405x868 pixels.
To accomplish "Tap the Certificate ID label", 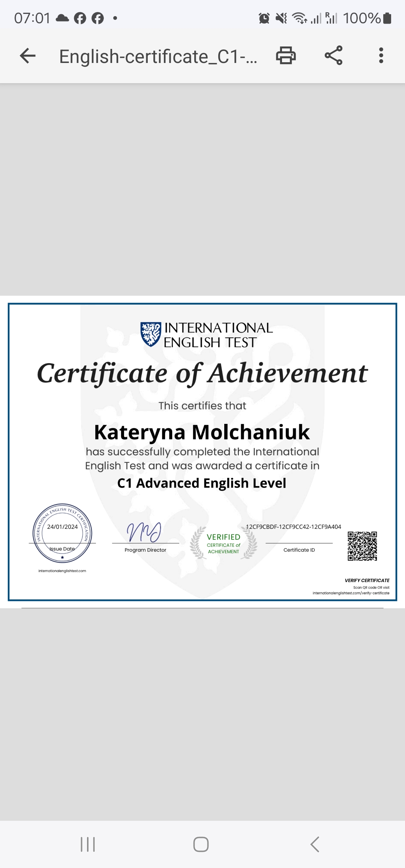I will tap(299, 550).
